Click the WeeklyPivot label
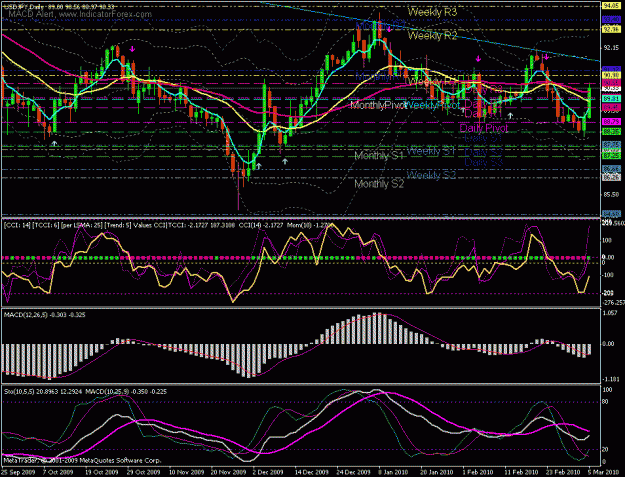 coord(434,105)
